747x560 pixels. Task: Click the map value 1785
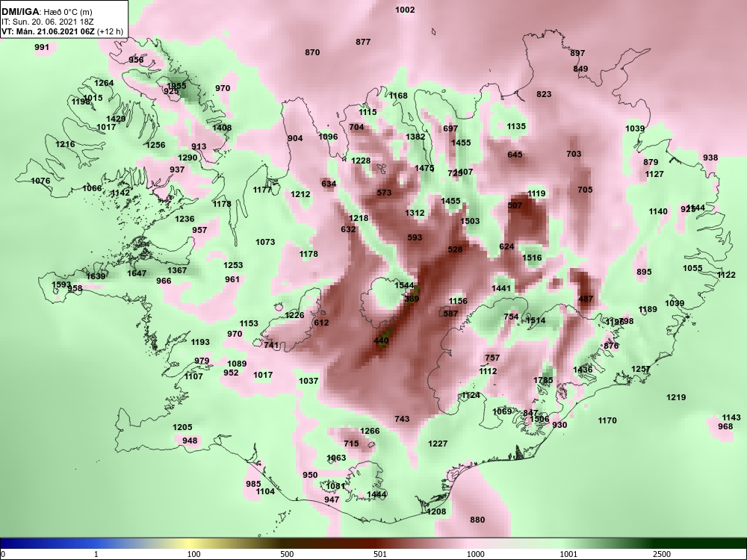tap(543, 380)
